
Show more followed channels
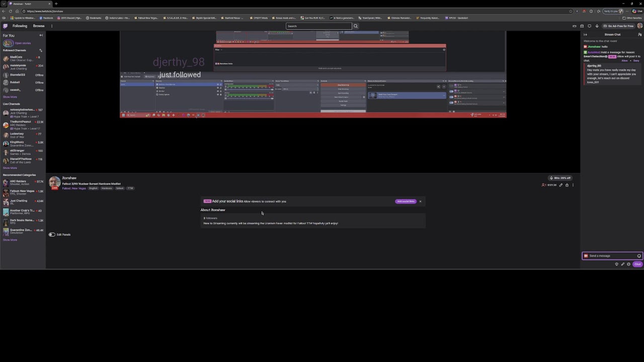tap(10, 97)
